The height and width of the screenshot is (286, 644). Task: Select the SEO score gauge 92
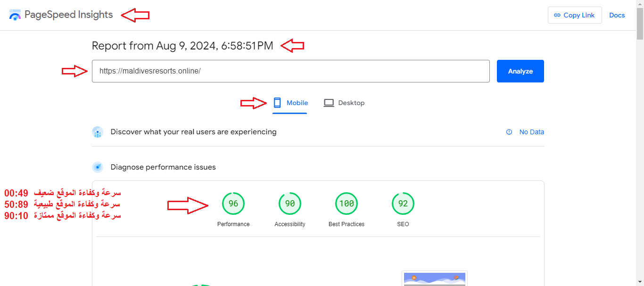point(403,204)
